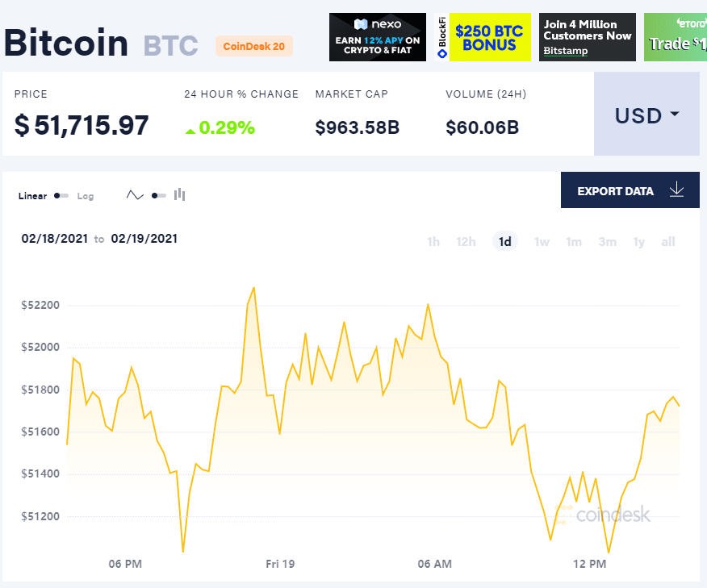Select the Log scale label
Image resolution: width=707 pixels, height=588 pixels.
[86, 196]
